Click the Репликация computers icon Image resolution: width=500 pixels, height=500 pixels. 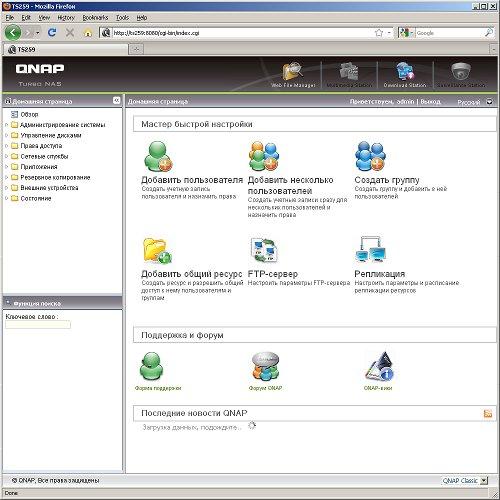[371, 250]
